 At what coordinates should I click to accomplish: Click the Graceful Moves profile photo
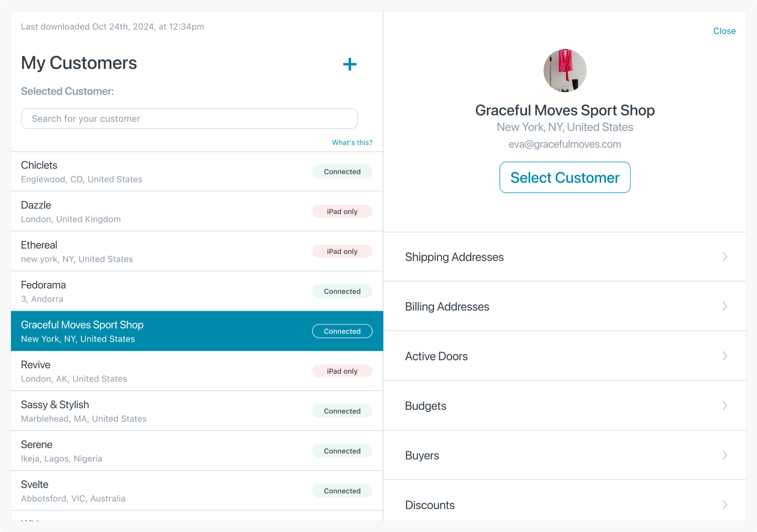565,70
